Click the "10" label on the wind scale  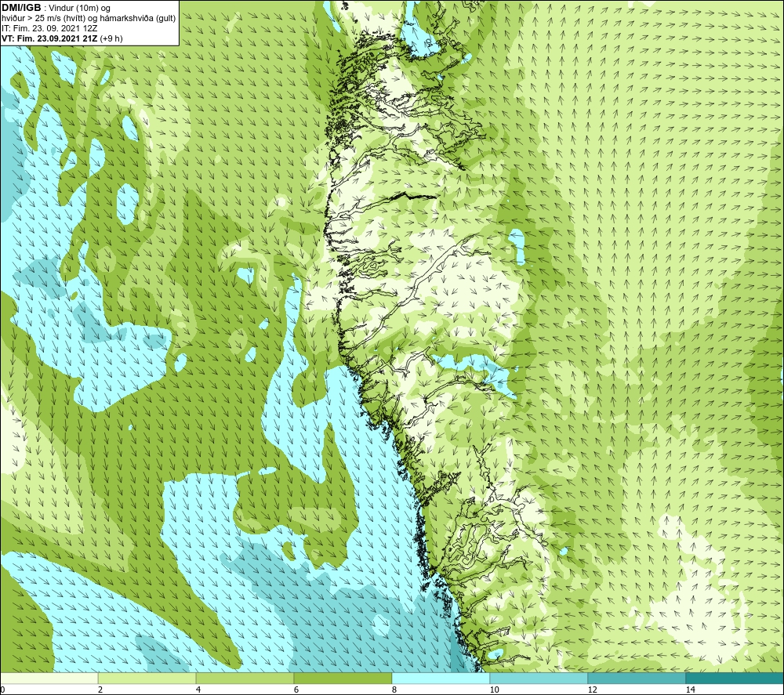coord(494,690)
